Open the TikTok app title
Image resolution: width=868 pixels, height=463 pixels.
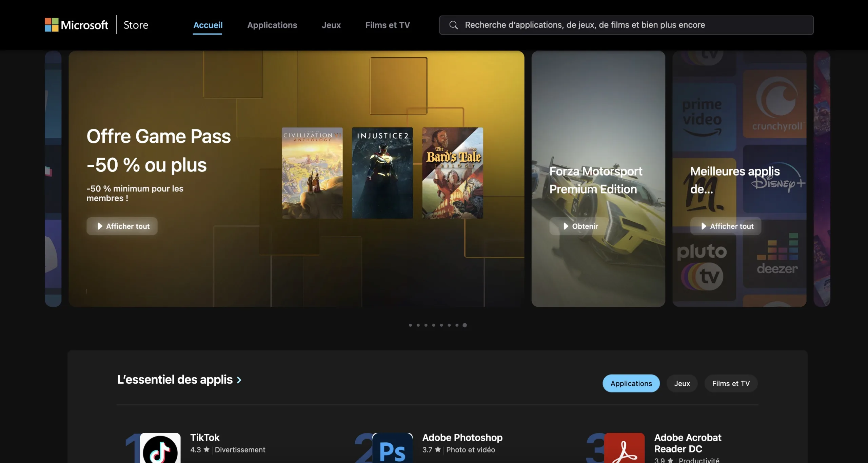coord(205,438)
